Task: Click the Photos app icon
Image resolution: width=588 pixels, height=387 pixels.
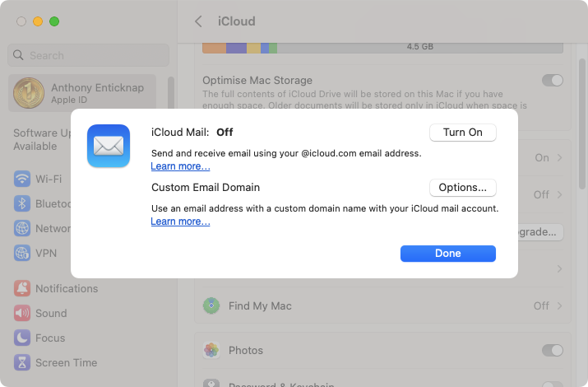Action: coord(211,350)
